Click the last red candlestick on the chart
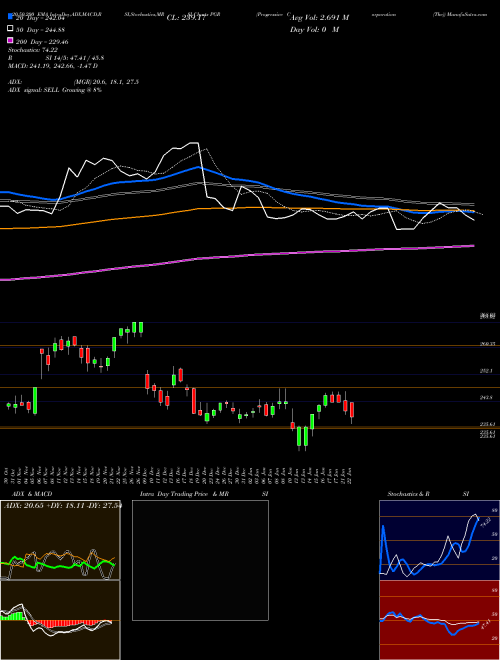 pos(352,410)
